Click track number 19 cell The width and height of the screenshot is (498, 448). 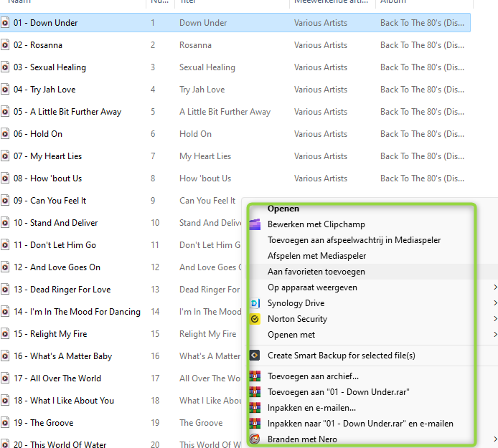155,423
